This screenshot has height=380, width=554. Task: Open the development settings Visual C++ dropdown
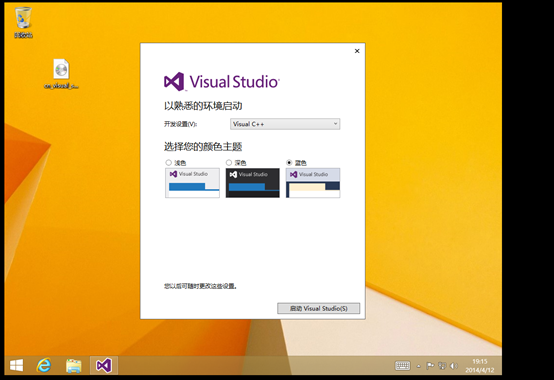point(285,124)
